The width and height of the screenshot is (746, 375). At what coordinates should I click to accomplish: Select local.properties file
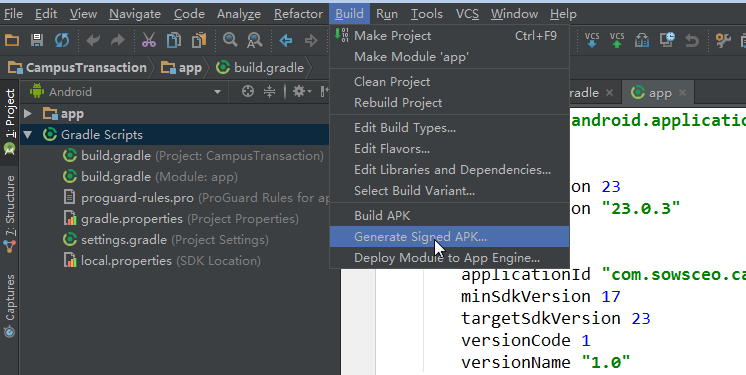(x=162, y=261)
